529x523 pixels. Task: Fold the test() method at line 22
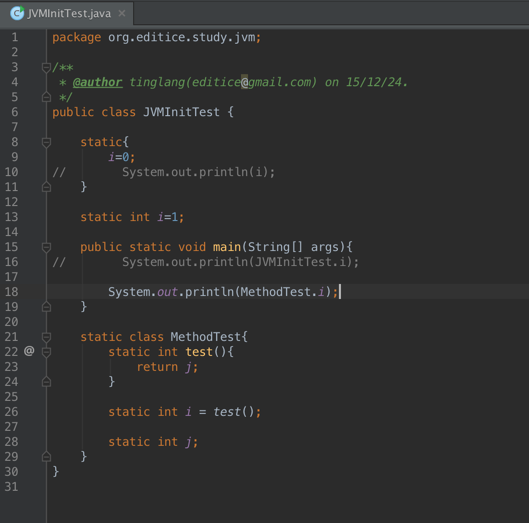click(x=46, y=352)
